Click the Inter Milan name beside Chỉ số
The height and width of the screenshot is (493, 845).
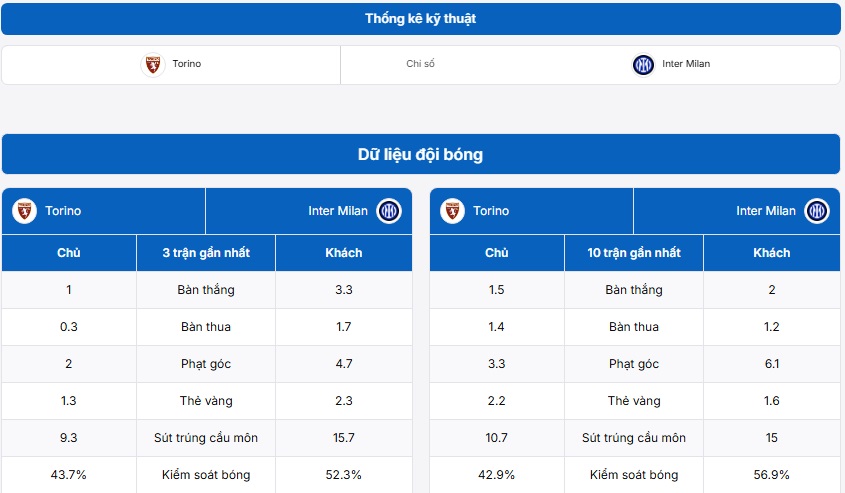(686, 64)
